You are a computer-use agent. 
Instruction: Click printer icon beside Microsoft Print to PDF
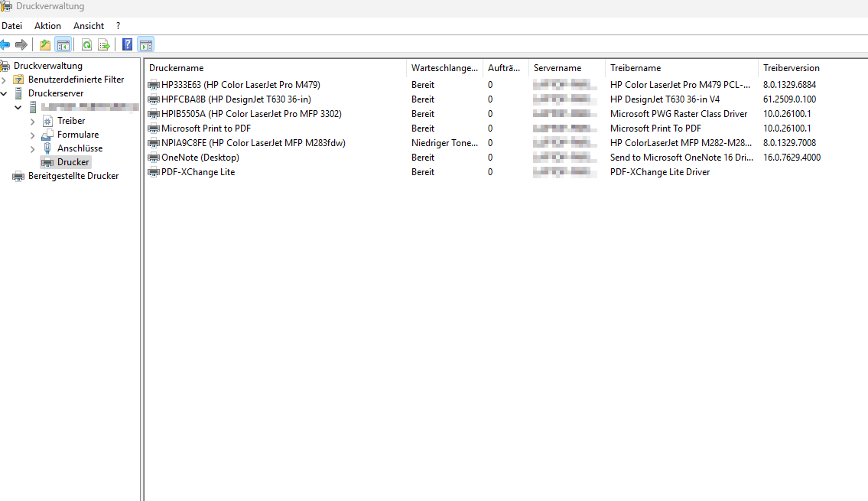pyautogui.click(x=154, y=129)
